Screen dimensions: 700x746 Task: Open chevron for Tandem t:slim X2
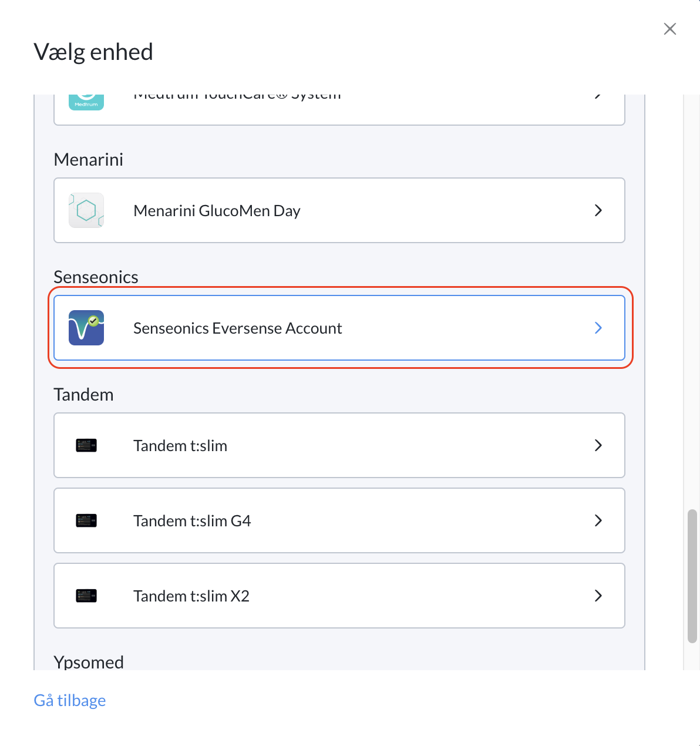(598, 596)
